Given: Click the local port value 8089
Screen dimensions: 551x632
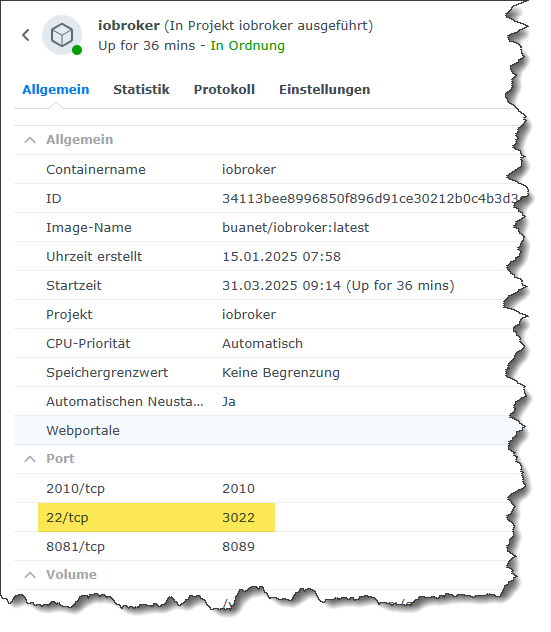Looking at the screenshot, I should pyautogui.click(x=238, y=547).
